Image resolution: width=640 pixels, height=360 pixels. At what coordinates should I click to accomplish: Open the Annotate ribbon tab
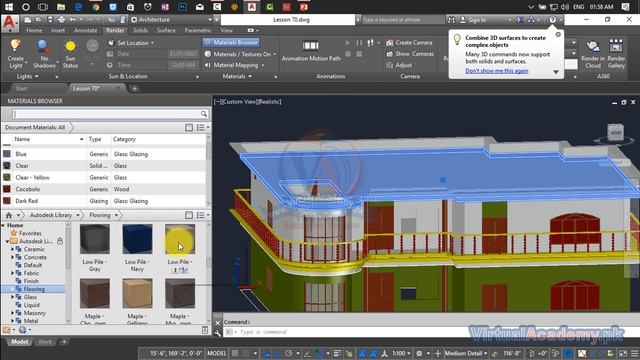tap(85, 30)
